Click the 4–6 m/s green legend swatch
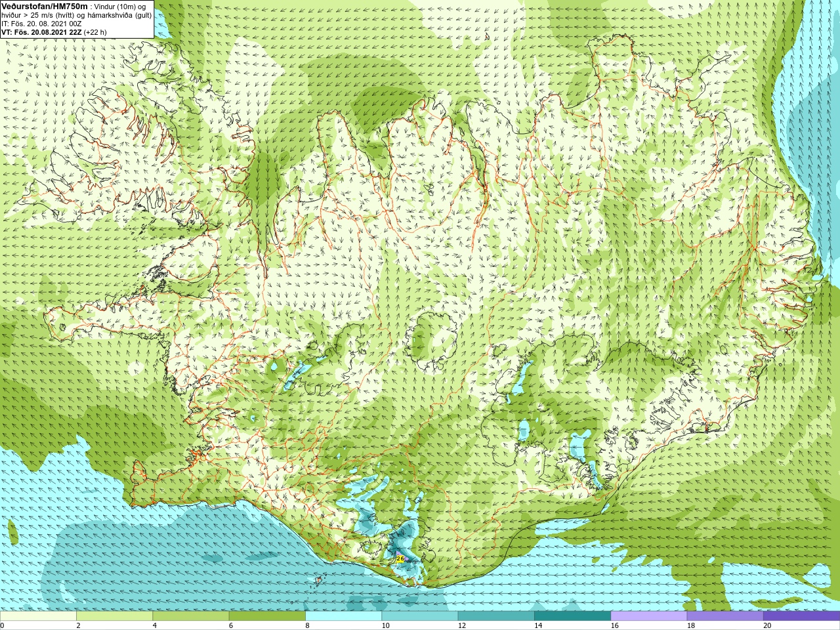Image resolution: width=840 pixels, height=630 pixels. pyautogui.click(x=191, y=616)
